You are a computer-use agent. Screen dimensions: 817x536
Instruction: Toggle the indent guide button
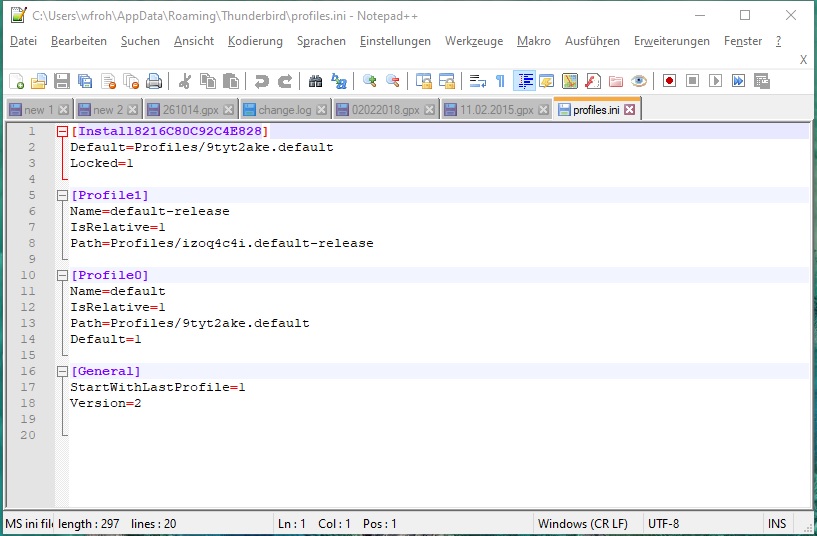(524, 81)
